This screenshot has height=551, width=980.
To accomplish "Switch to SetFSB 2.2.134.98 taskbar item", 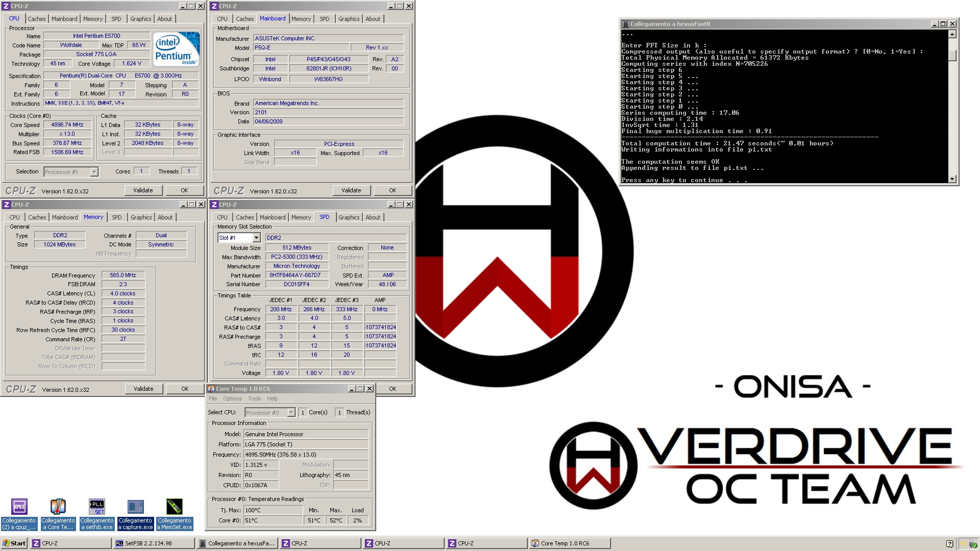I will (x=153, y=543).
